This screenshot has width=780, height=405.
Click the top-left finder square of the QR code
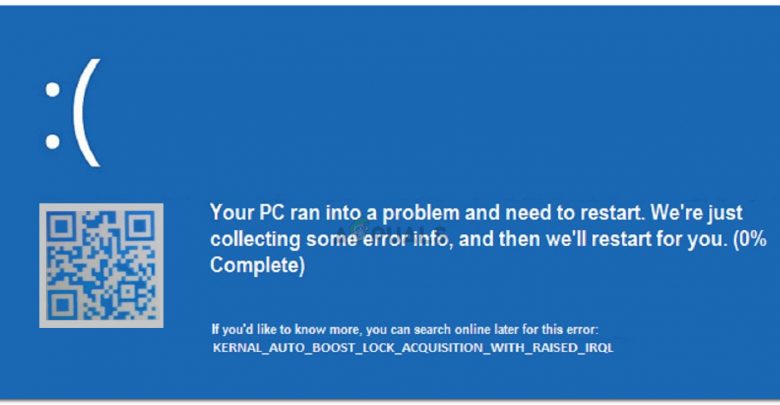(61, 226)
